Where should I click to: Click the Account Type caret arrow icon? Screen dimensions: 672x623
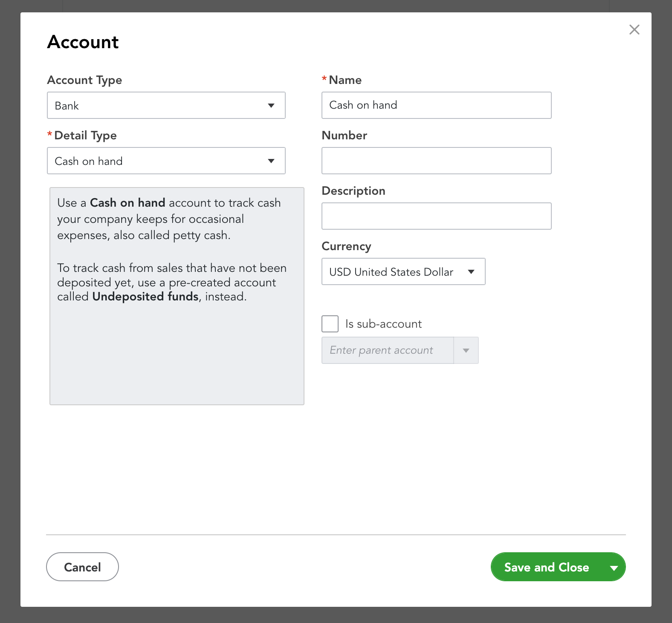(x=271, y=106)
